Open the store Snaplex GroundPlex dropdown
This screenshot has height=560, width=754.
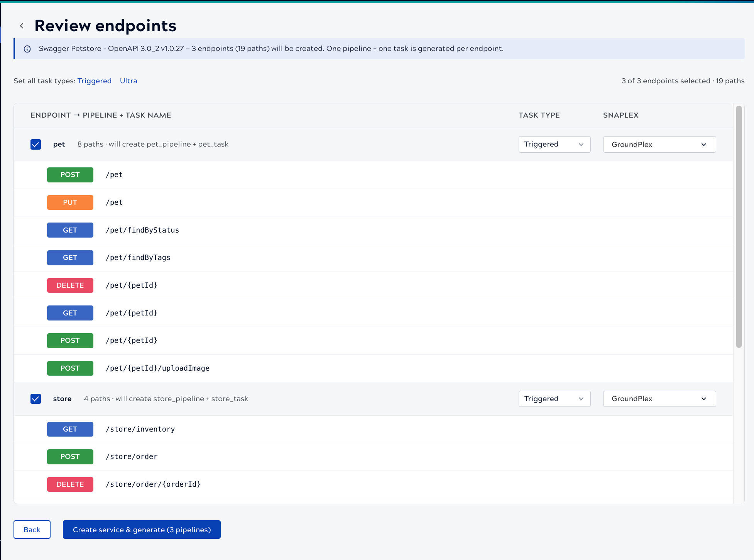[x=659, y=399]
